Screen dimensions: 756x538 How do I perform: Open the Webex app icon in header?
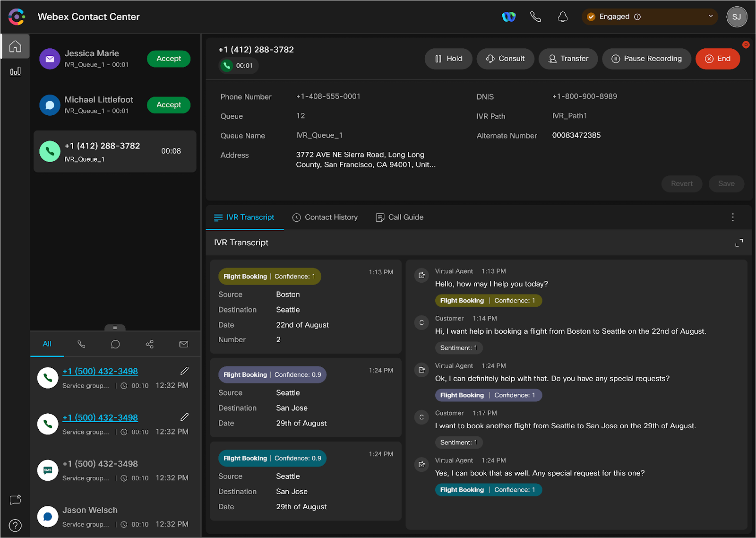(x=508, y=17)
